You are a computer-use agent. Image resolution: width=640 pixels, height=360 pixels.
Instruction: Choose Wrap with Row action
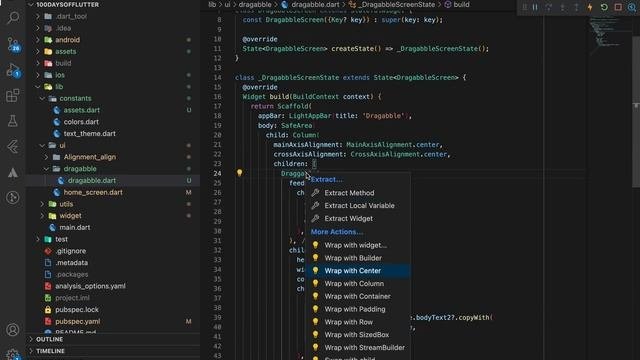349,322
